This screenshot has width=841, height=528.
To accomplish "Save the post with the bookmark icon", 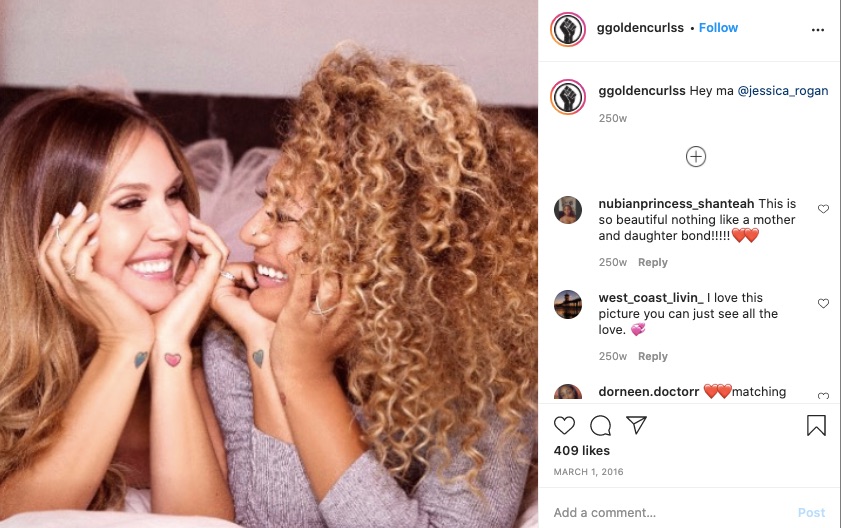I will pyautogui.click(x=816, y=425).
